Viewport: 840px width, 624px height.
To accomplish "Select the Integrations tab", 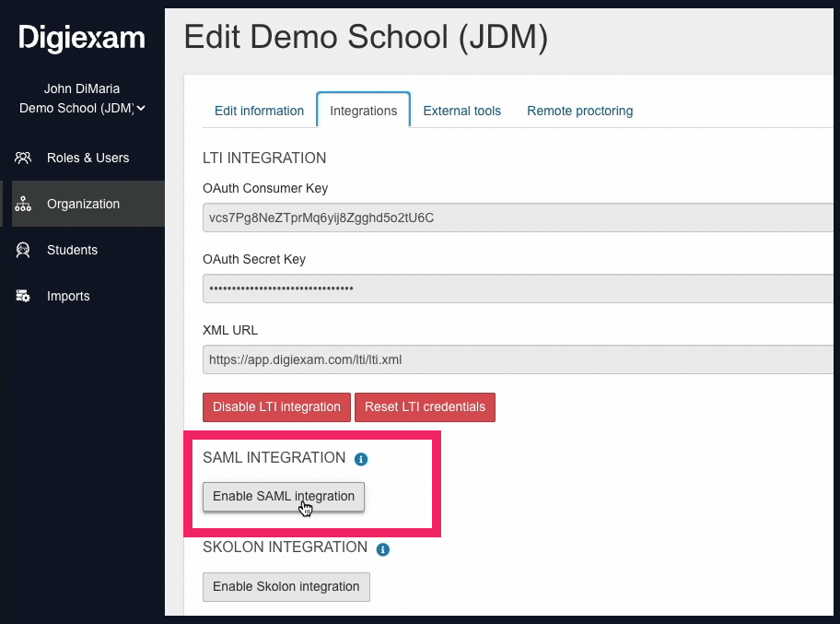I will tap(364, 111).
